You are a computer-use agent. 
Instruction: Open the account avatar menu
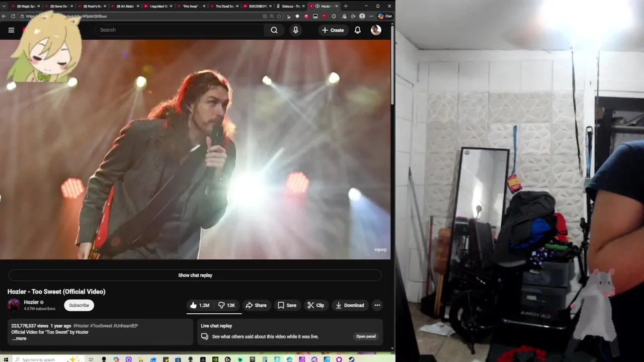point(376,30)
